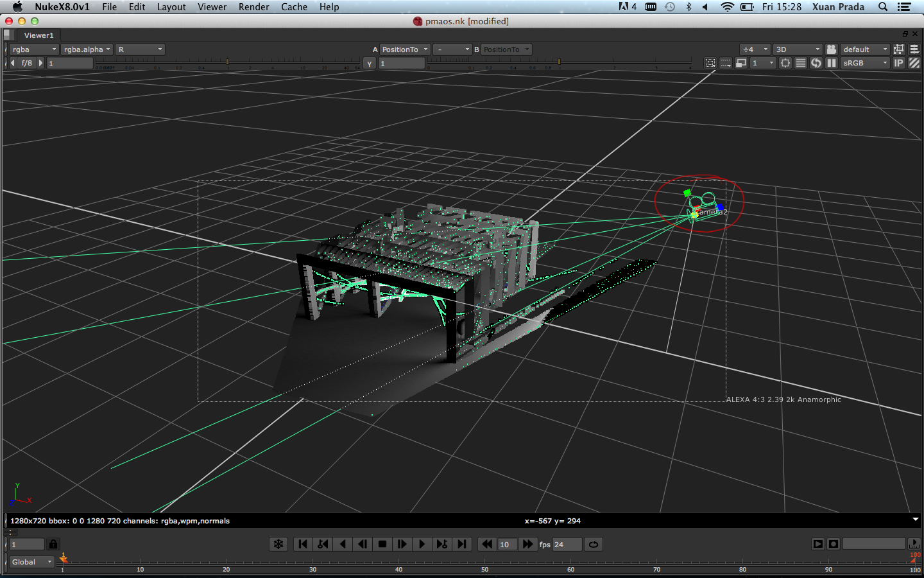
Task: Open the rgba.alpha channel dropdown
Action: point(87,49)
